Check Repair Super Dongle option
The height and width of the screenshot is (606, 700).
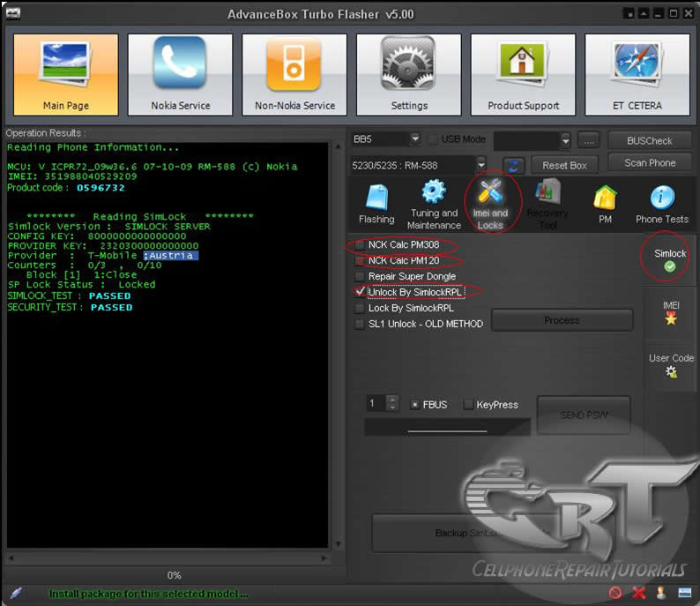tap(360, 276)
